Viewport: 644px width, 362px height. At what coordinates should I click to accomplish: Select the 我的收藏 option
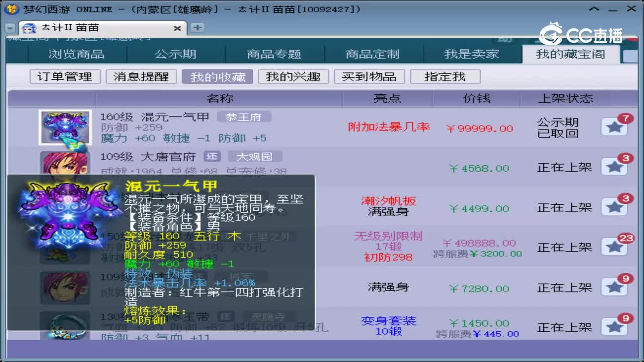click(x=217, y=77)
